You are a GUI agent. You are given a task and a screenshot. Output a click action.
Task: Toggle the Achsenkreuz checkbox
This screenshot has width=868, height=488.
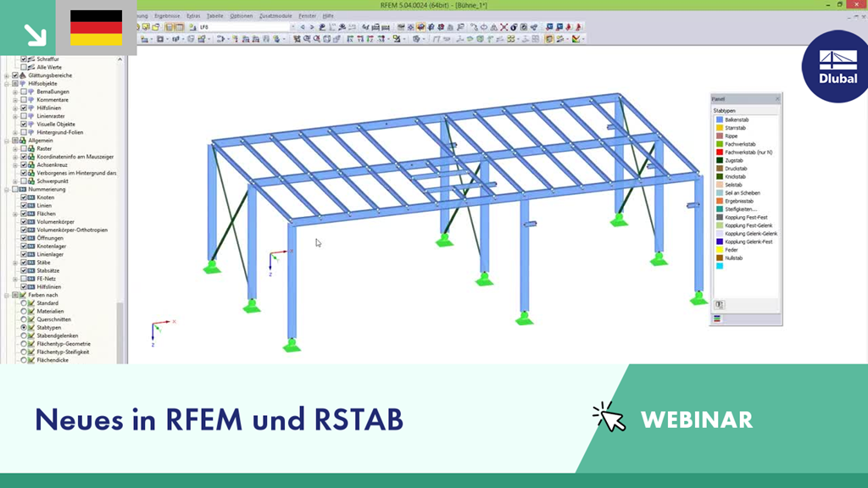[x=24, y=165]
